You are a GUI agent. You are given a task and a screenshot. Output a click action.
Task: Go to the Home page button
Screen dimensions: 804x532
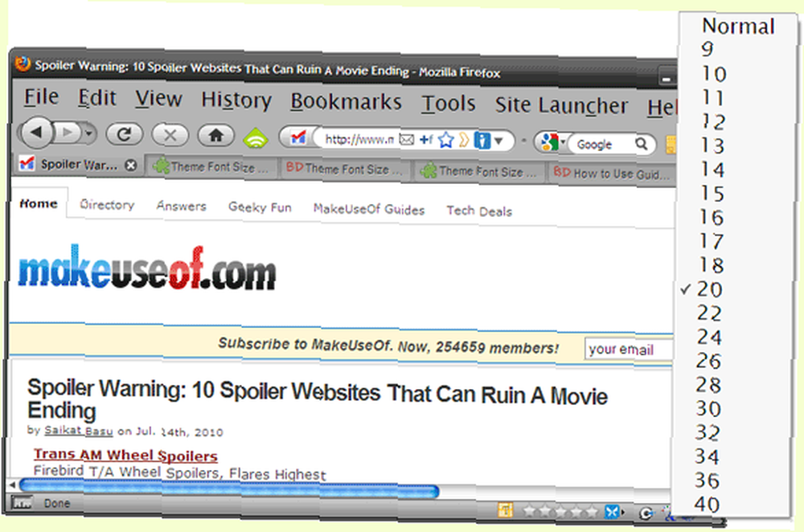(x=215, y=136)
